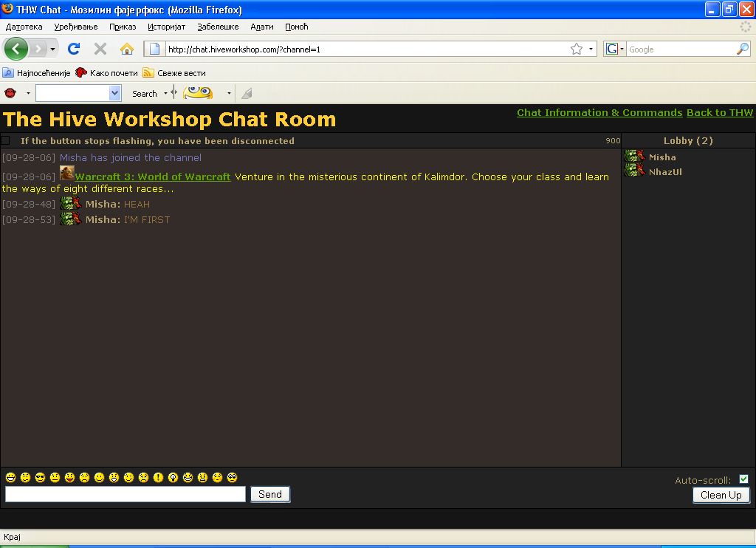Click the Warcraft map thumbnail icon

point(67,173)
